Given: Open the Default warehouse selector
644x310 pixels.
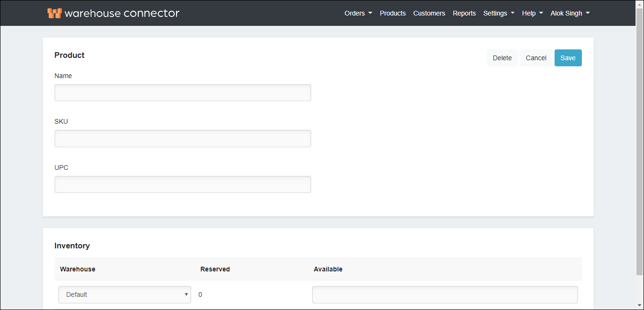Looking at the screenshot, I should (124, 294).
